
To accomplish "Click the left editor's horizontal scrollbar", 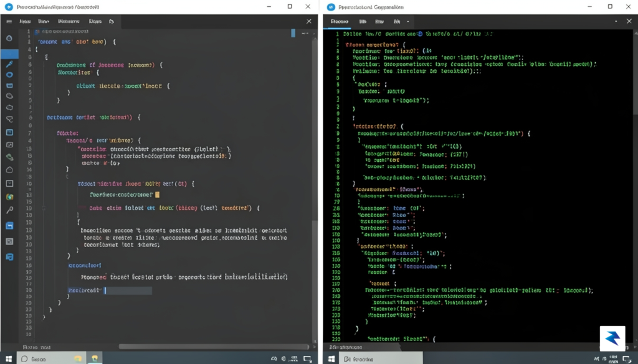I will 214,347.
